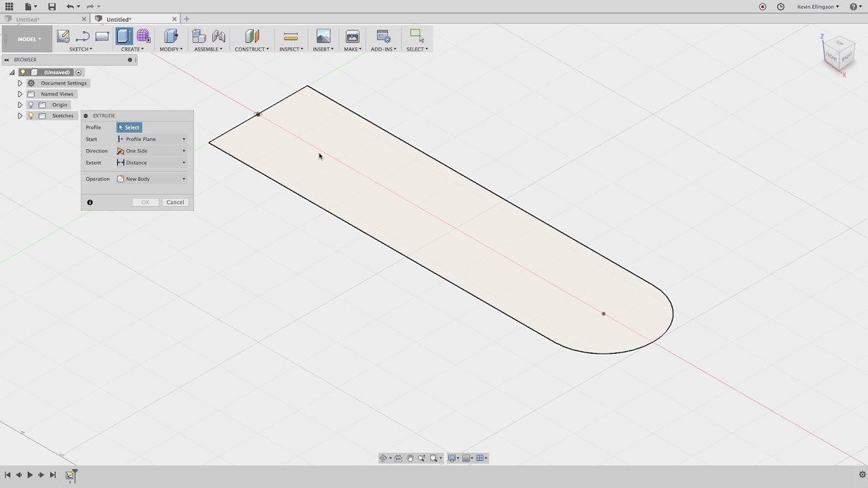Click the Add-Ins scripts icon
868x488 pixels.
point(383,37)
